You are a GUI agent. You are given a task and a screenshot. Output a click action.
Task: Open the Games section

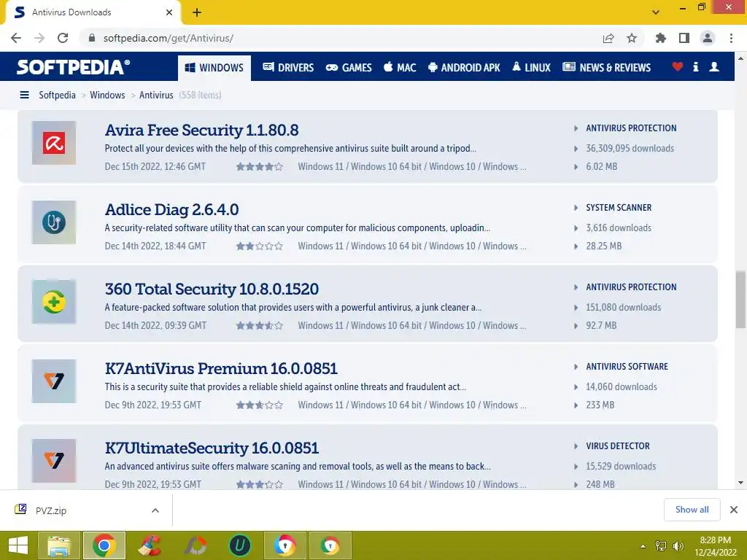[x=349, y=68]
